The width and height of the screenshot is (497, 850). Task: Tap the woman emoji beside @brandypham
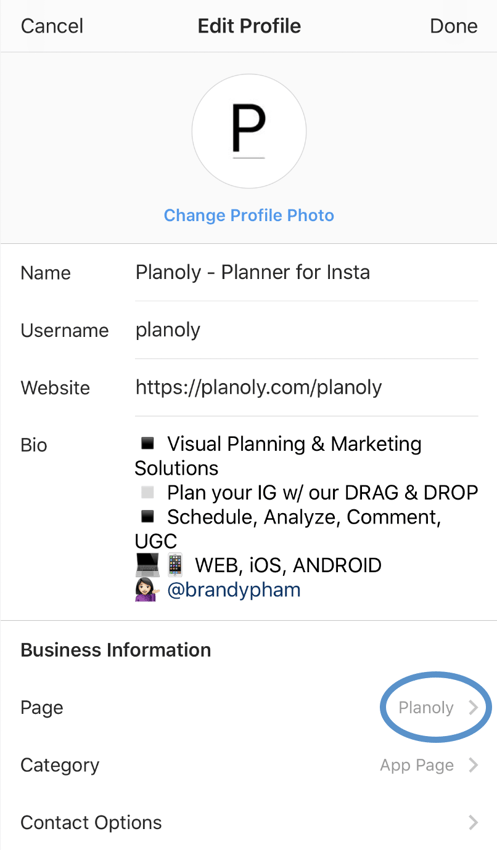[147, 590]
